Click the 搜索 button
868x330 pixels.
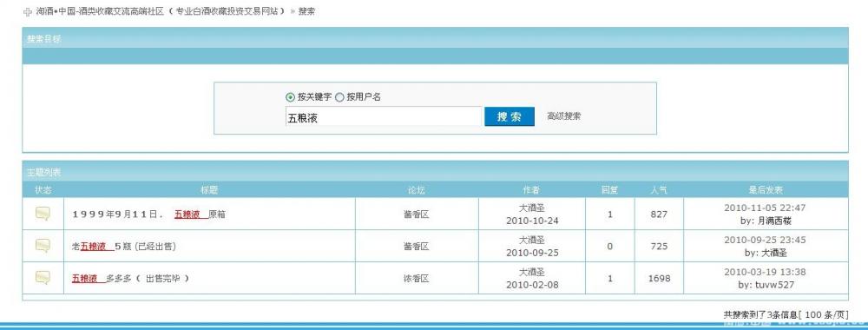(x=510, y=117)
